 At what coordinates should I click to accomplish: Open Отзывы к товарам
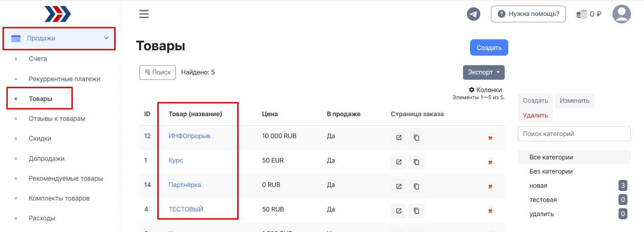point(57,119)
